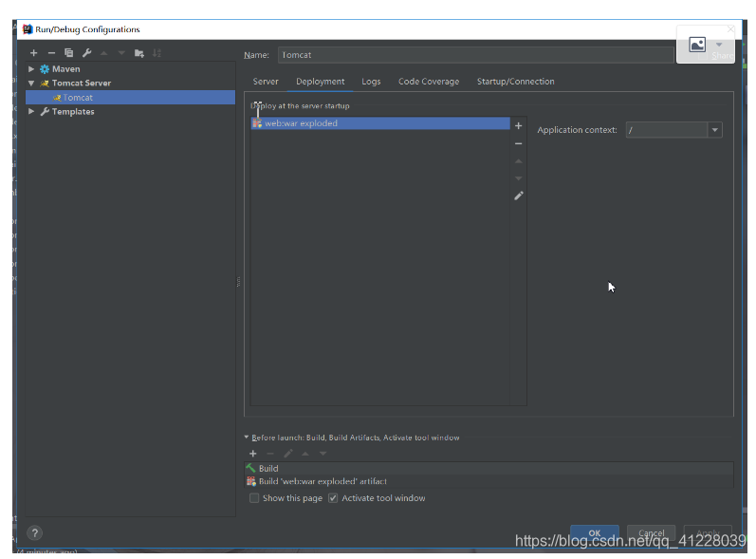Remove the selected before launch task
Image resolution: width=756 pixels, height=559 pixels.
click(x=270, y=454)
